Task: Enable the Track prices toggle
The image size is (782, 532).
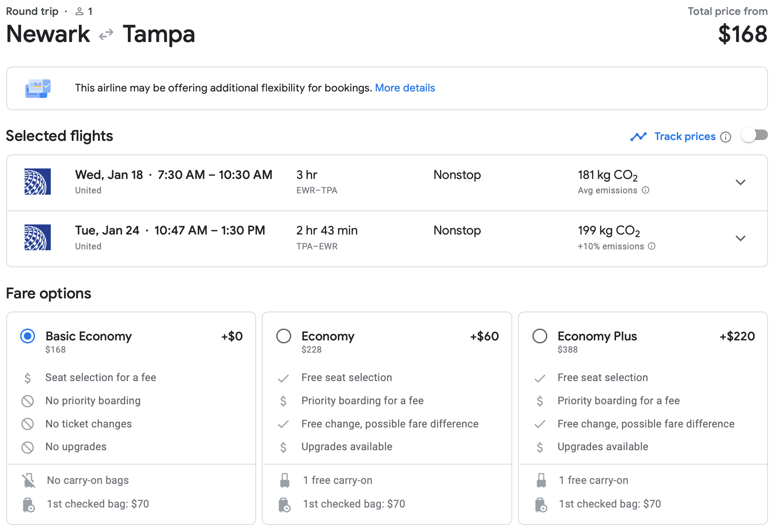Action: (x=754, y=135)
